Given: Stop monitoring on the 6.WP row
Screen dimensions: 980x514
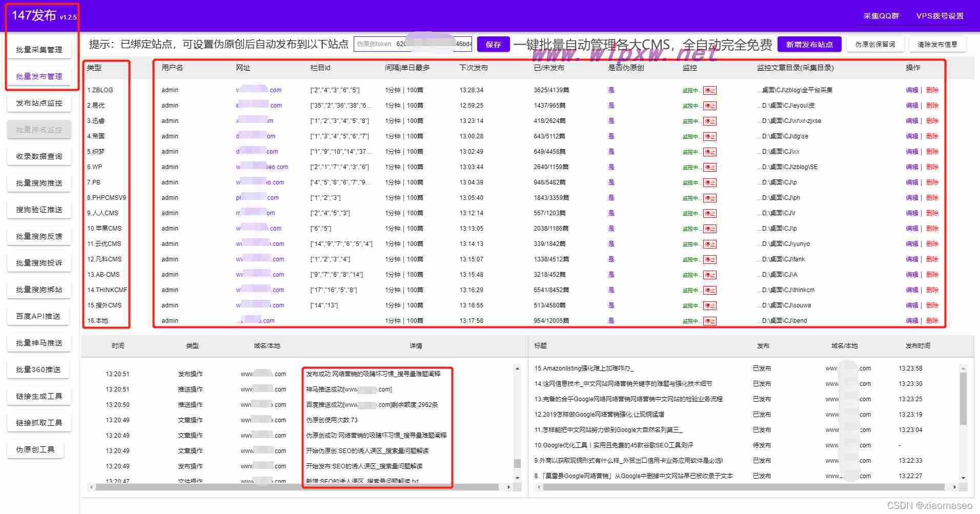Looking at the screenshot, I should (710, 167).
